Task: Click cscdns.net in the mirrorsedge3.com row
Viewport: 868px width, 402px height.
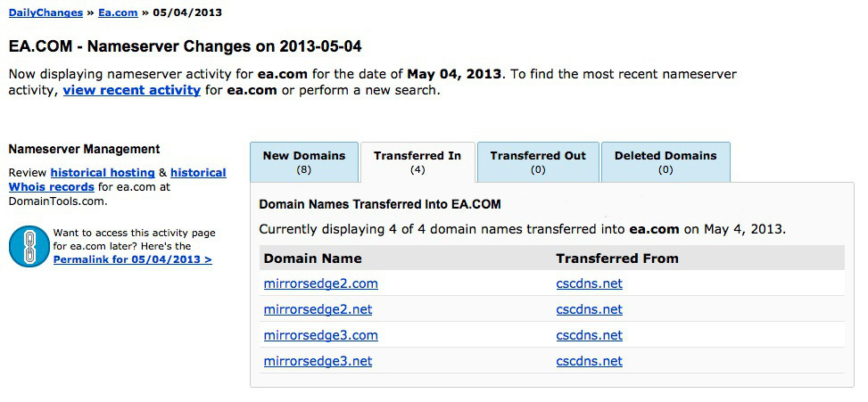Action: point(589,335)
